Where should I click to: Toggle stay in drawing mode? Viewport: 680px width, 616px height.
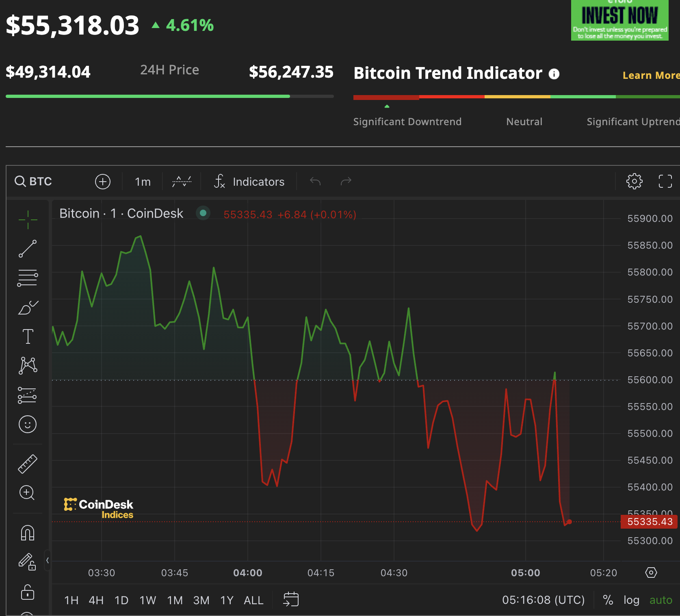[x=28, y=562]
